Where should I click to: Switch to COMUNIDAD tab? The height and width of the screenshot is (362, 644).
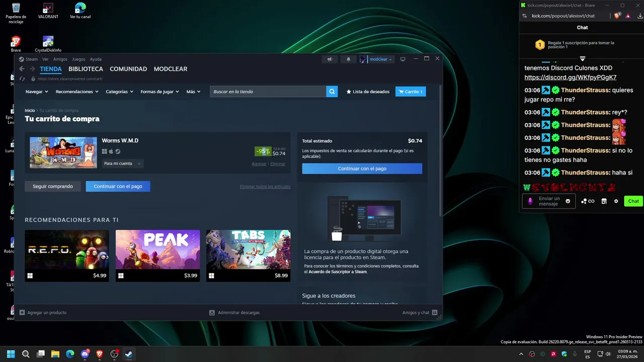click(x=128, y=69)
